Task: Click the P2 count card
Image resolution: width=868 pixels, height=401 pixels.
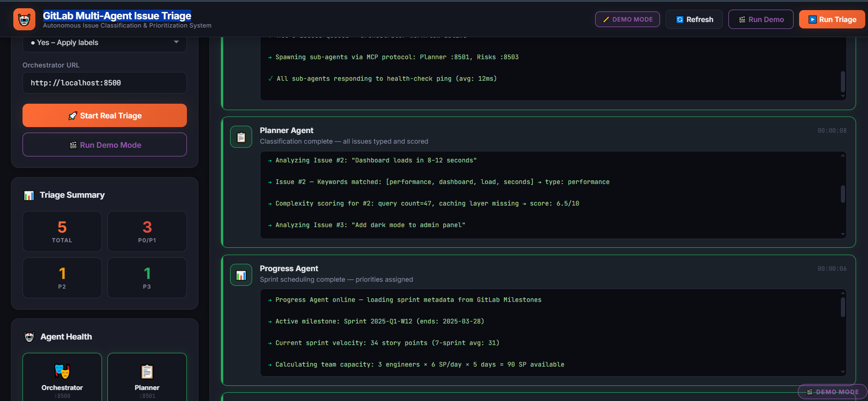Action: [62, 278]
